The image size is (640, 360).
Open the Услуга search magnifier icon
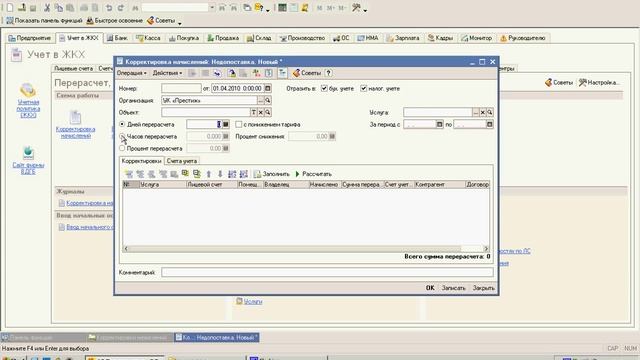[490, 112]
